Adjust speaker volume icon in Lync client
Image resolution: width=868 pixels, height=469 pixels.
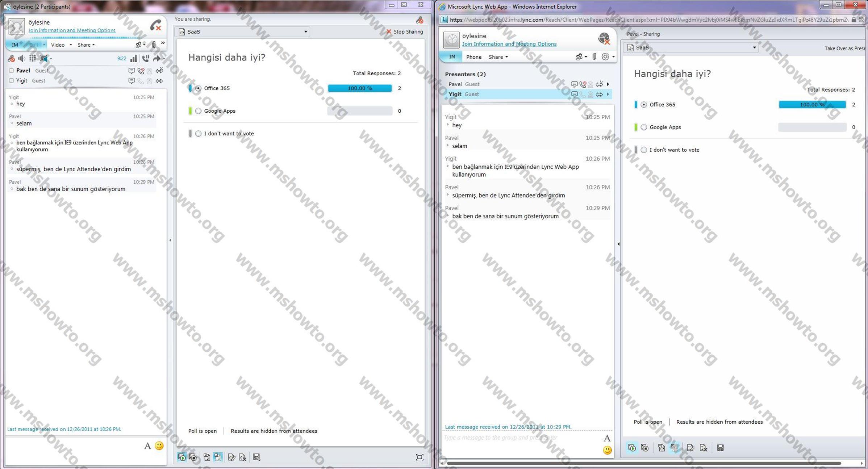pos(22,58)
